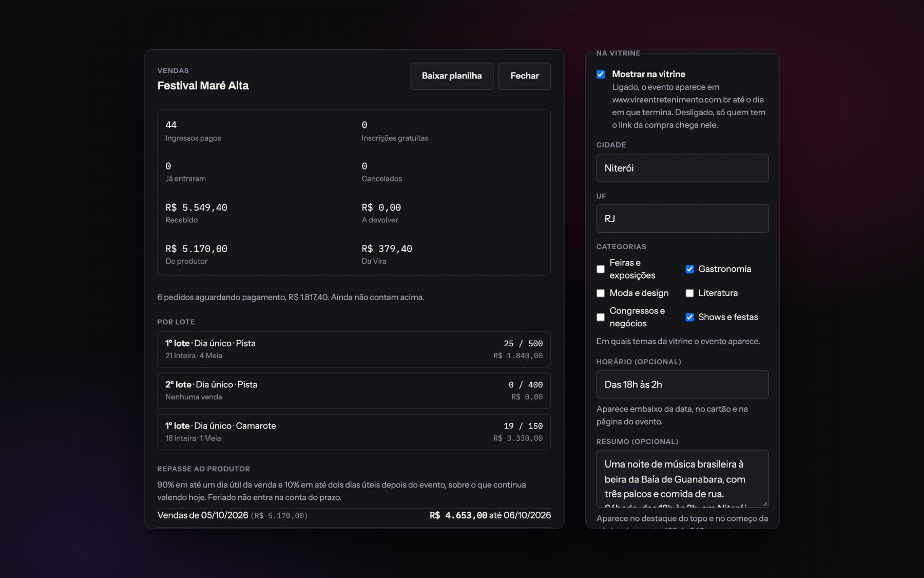Click the Vendas de 05/10/2026 entry
The image size is (924, 578).
click(233, 515)
